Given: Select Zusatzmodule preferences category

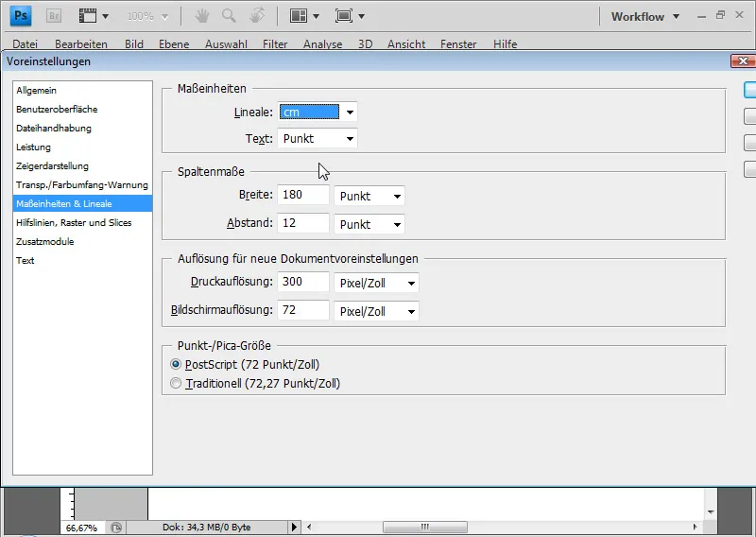Looking at the screenshot, I should (x=82, y=241).
